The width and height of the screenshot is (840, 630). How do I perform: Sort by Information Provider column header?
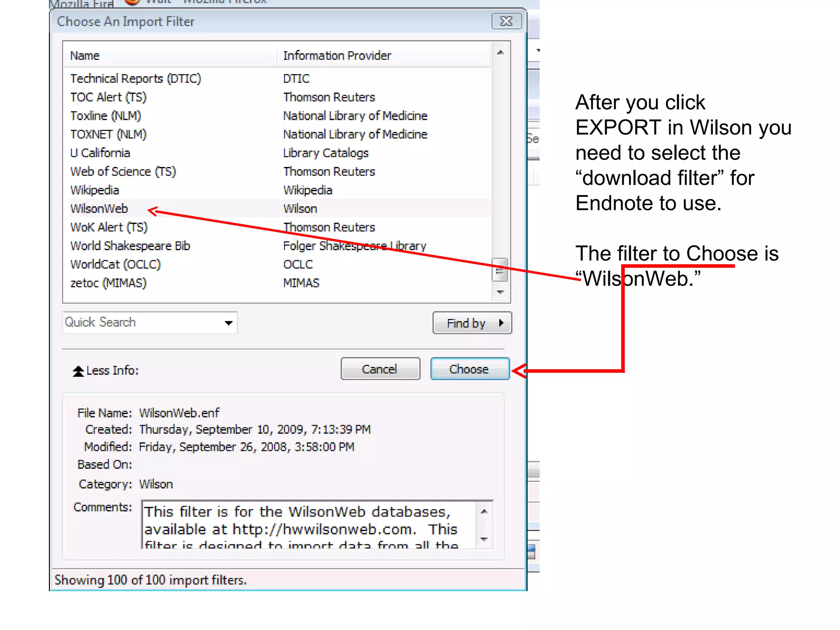click(383, 55)
